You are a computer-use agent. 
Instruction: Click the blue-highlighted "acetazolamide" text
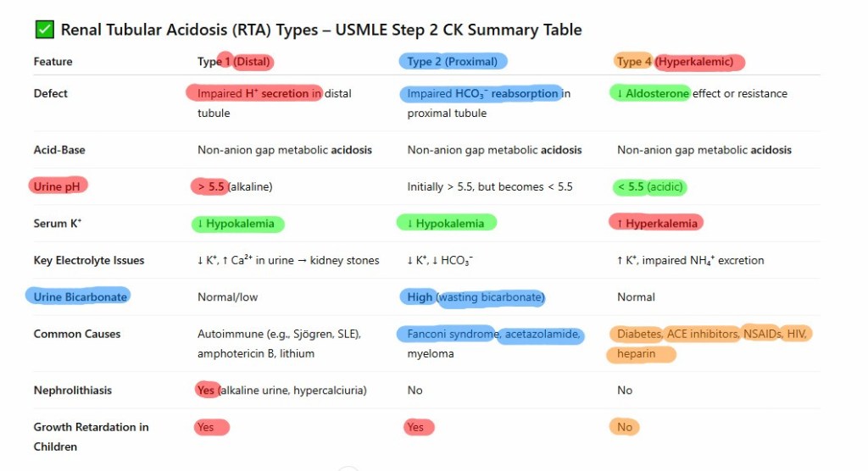tap(541, 334)
